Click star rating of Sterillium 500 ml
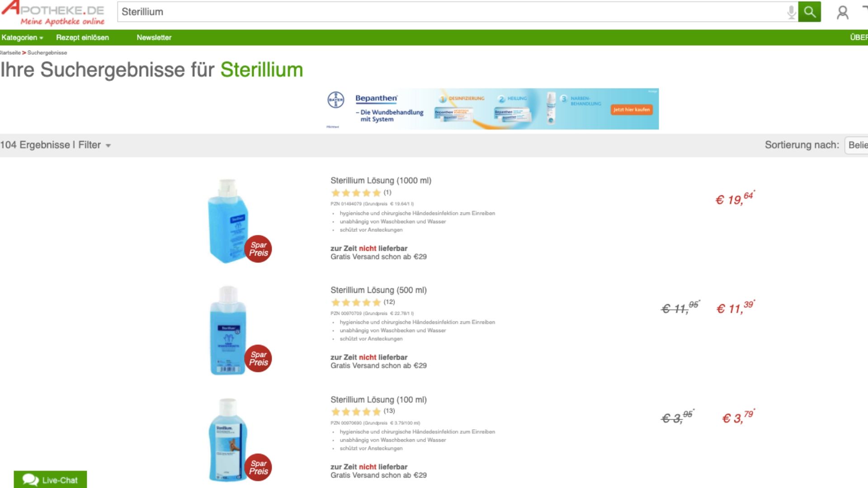This screenshot has width=868, height=488. tap(356, 302)
